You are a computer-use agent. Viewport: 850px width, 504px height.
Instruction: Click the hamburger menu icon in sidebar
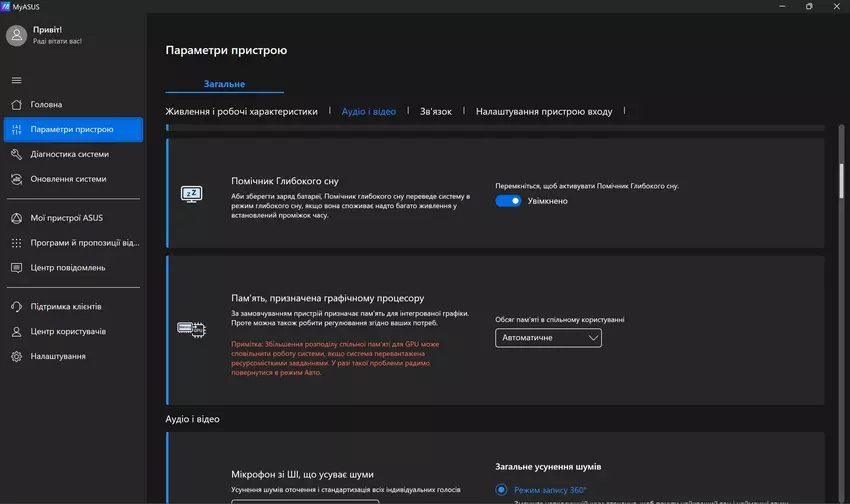coord(16,80)
